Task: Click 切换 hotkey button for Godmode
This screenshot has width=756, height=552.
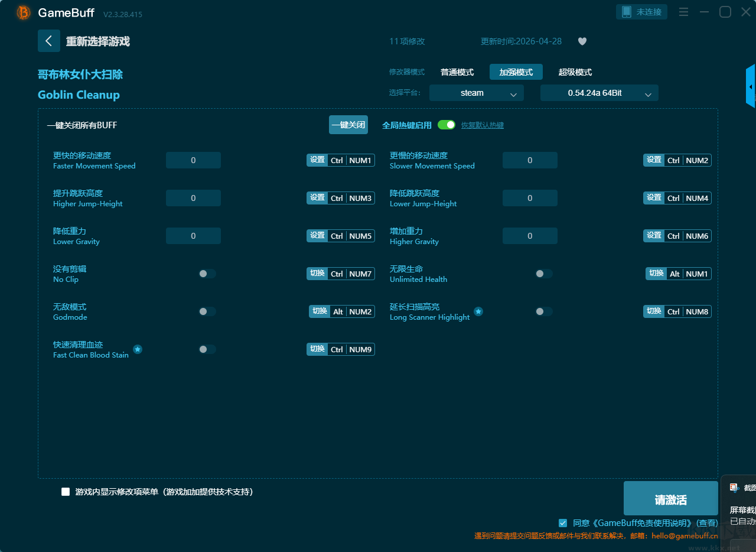Action: point(320,311)
